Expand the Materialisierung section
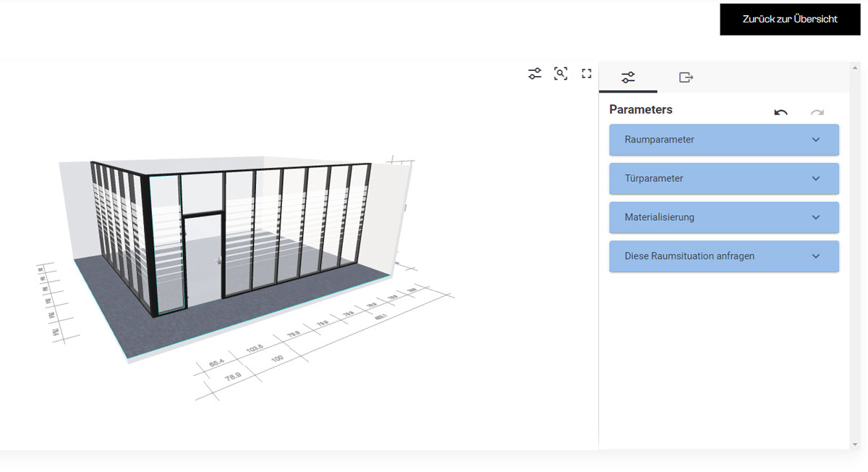Image resolution: width=868 pixels, height=472 pixels. pyautogui.click(x=723, y=217)
